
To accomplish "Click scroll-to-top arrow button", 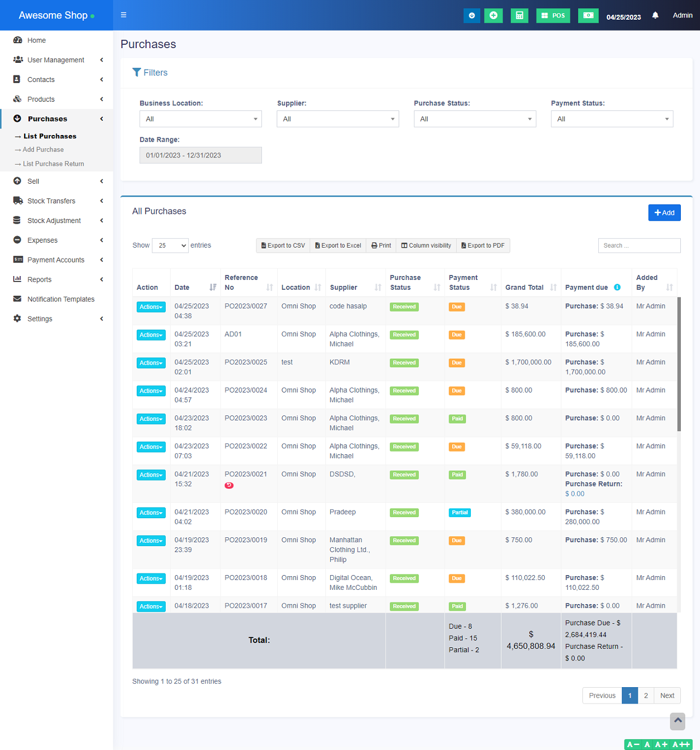I will click(x=678, y=721).
